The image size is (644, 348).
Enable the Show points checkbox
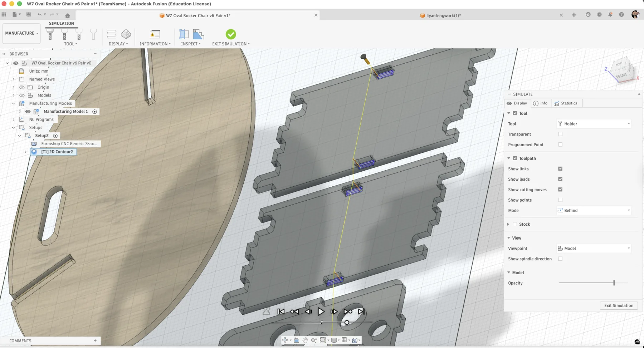[560, 200]
